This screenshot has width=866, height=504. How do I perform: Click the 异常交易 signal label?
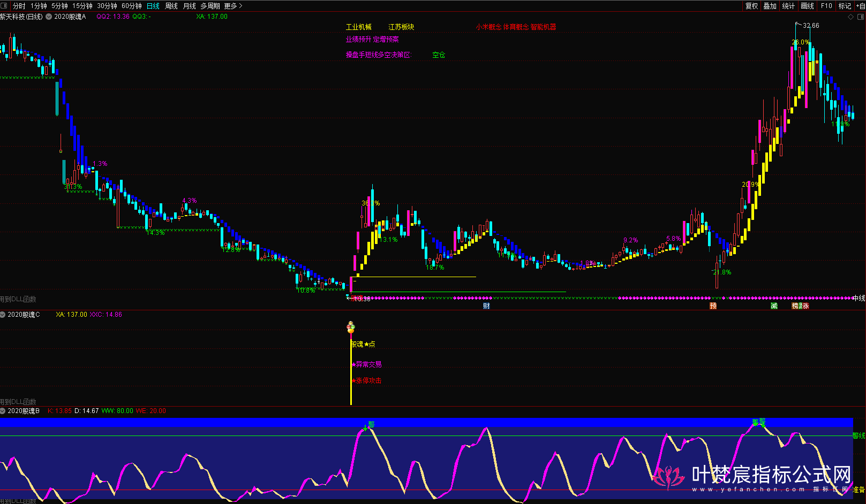coord(367,365)
